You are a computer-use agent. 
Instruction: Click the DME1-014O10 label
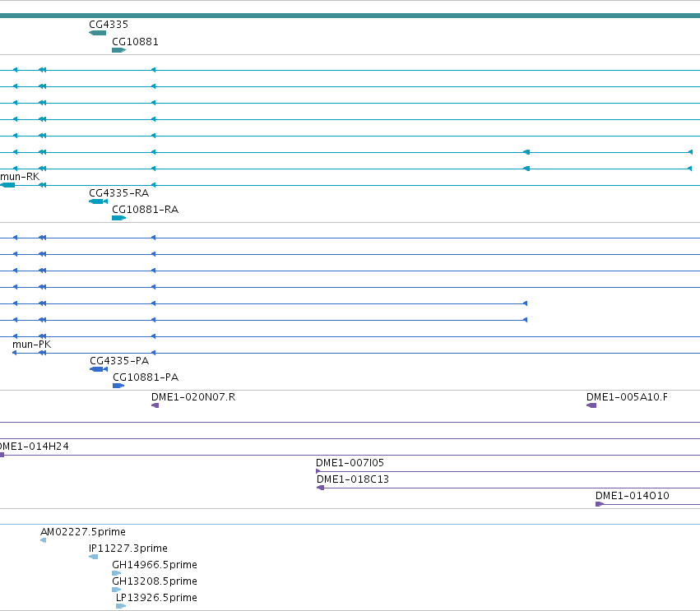point(633,496)
